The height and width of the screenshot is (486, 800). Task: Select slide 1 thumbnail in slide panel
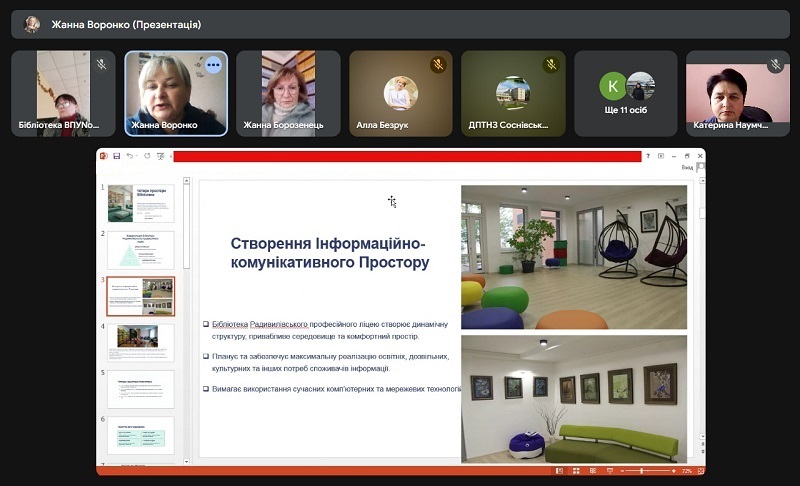[x=140, y=203]
